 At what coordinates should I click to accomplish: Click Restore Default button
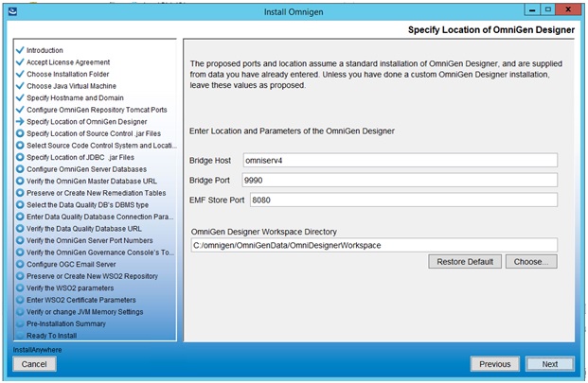(465, 262)
